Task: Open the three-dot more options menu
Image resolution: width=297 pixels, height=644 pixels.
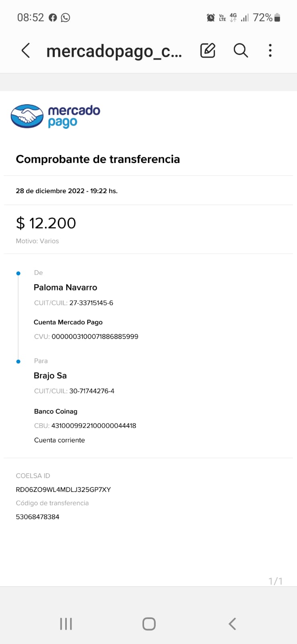Action: point(270,51)
